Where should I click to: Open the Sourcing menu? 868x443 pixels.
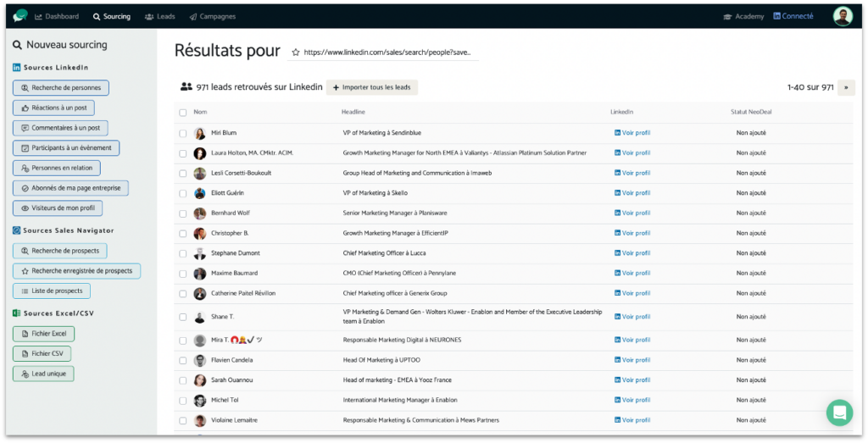(112, 17)
